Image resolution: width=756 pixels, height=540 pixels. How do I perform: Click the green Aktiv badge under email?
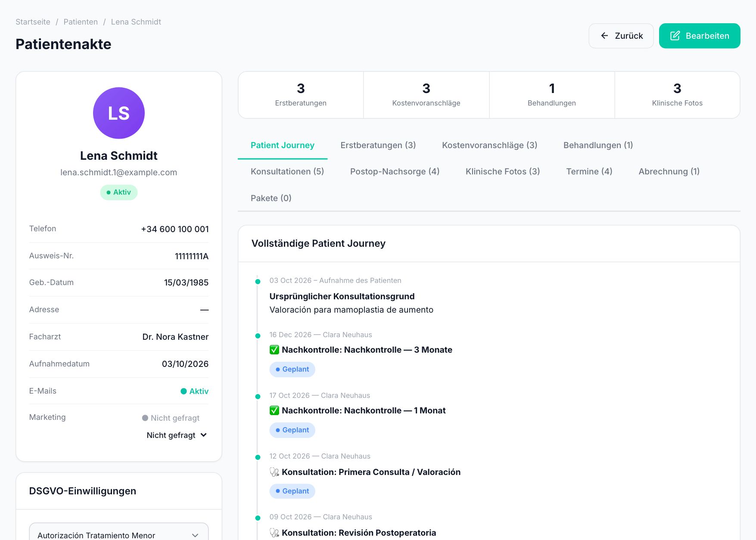(x=119, y=192)
